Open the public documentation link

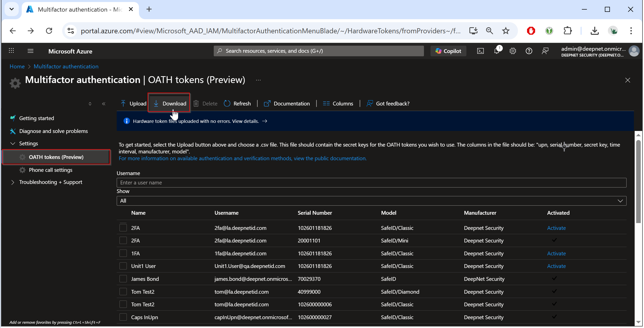(242, 158)
